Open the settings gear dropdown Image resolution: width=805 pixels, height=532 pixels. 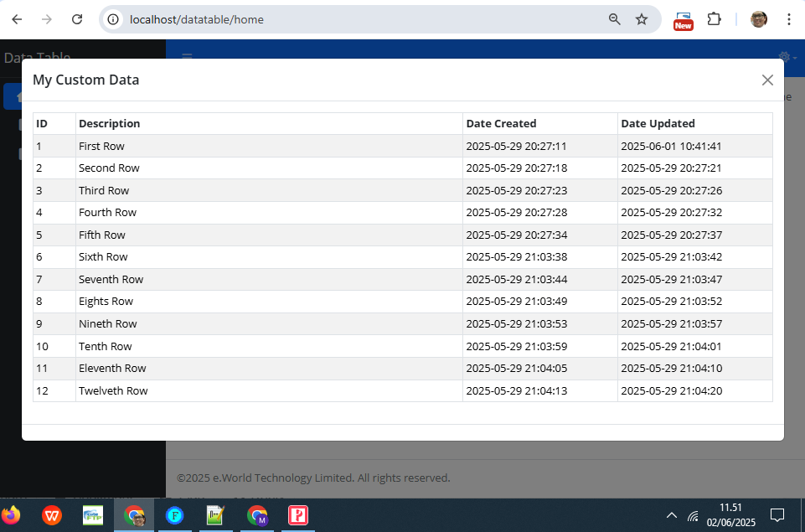tap(787, 56)
